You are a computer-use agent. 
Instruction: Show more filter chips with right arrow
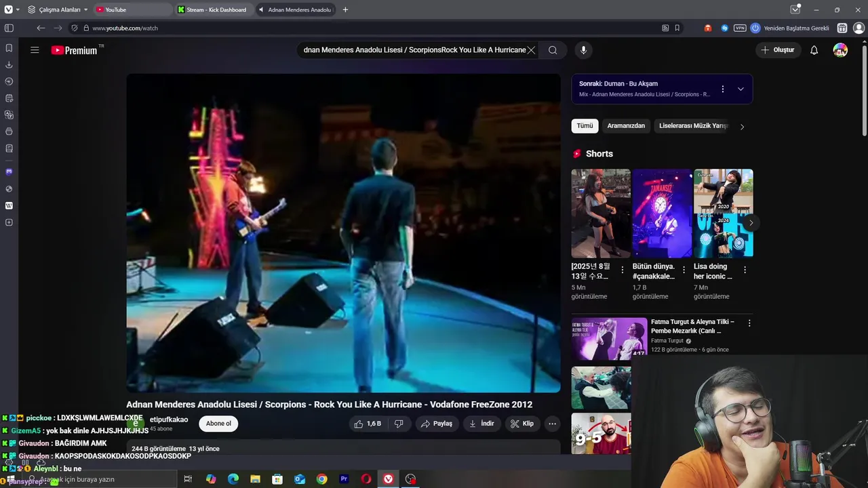coord(742,127)
